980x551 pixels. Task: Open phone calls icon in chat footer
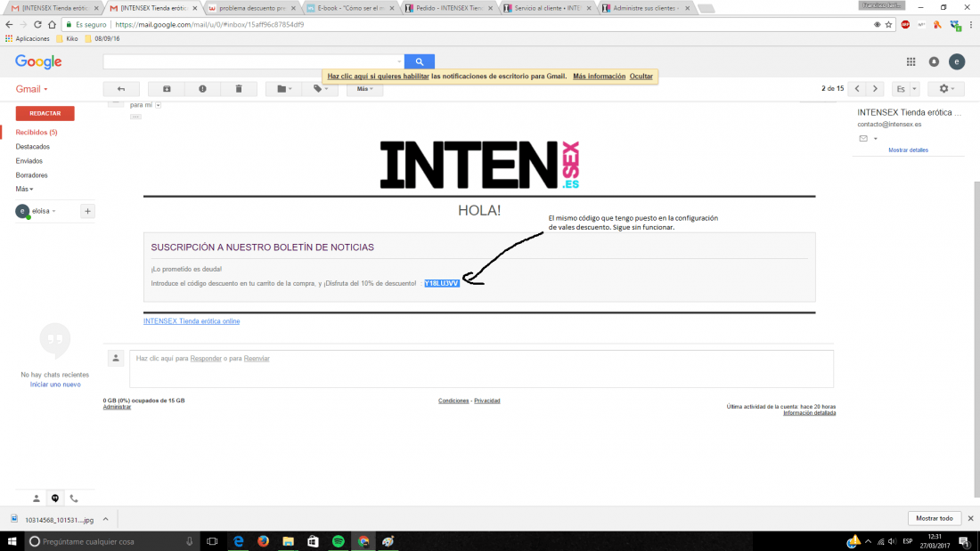(x=74, y=498)
